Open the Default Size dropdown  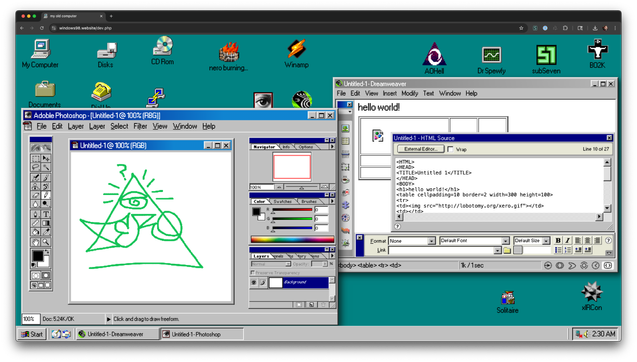[546, 241]
